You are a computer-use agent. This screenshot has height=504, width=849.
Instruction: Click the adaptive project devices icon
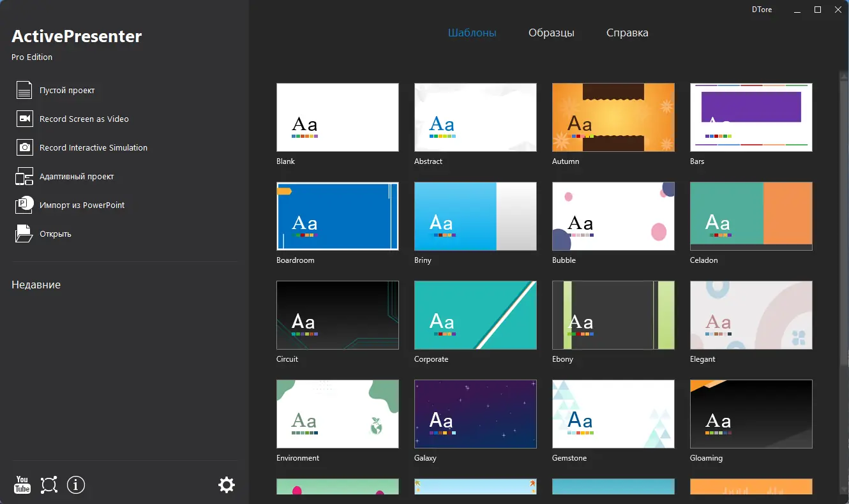coord(24,176)
